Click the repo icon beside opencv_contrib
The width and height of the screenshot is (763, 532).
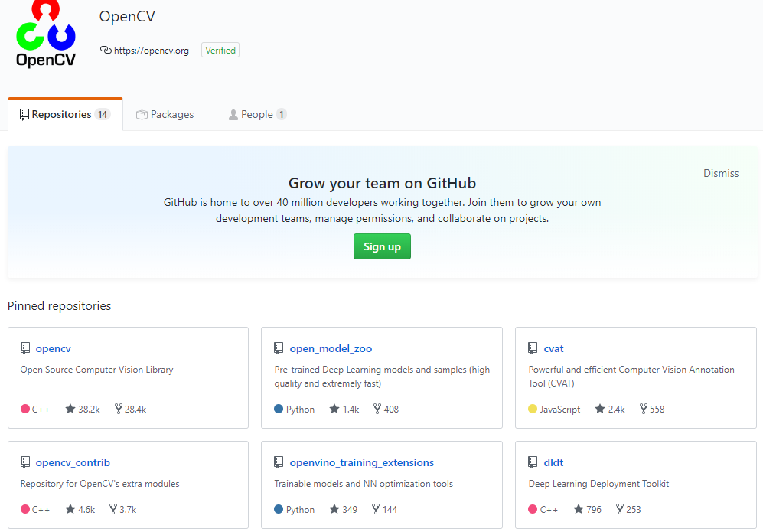(x=25, y=462)
